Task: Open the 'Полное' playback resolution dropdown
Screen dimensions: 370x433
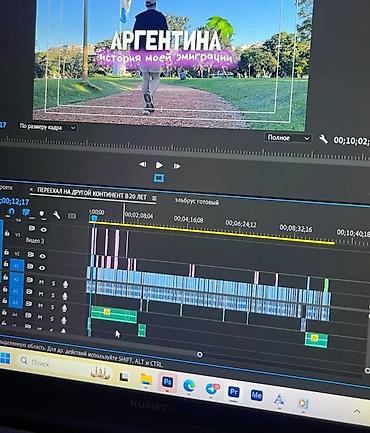Action: coord(289,138)
